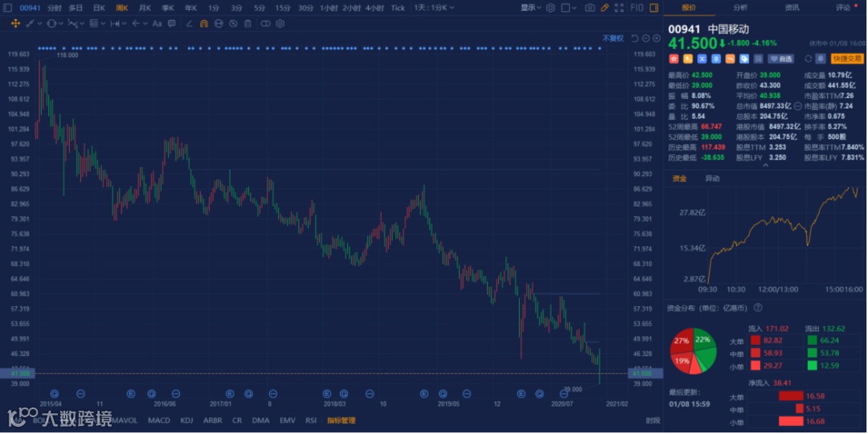
Task: Undo chart zoom with reset arrow
Action: pyautogui.click(x=635, y=39)
